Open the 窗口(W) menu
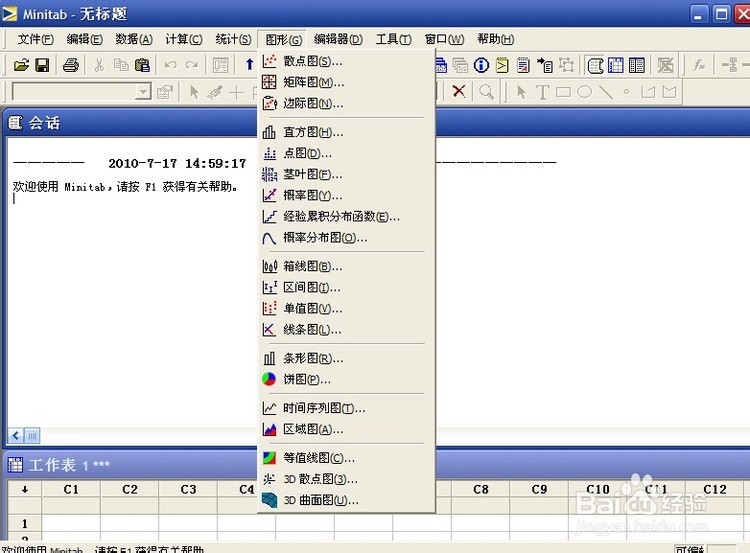Screen dimensions: 750x553 (x=444, y=39)
